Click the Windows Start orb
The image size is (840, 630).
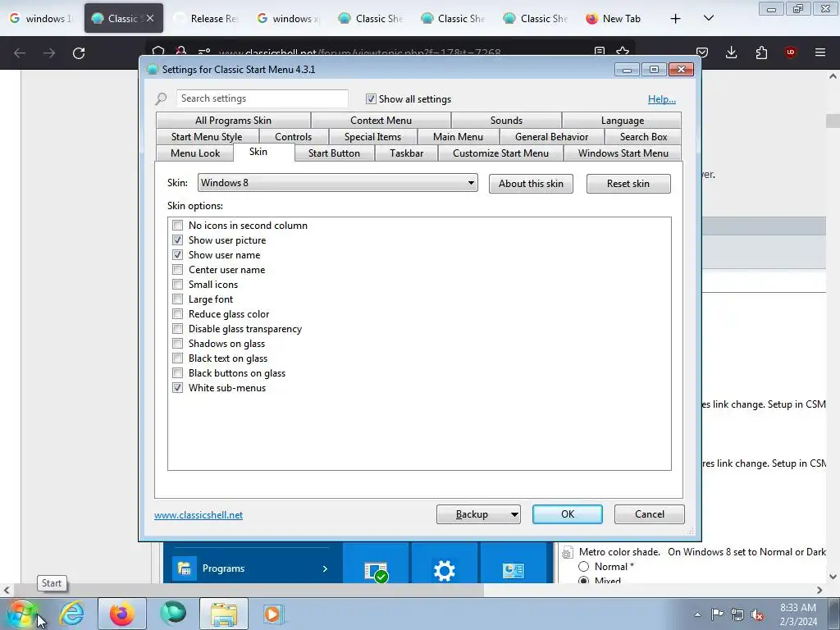tap(21, 614)
